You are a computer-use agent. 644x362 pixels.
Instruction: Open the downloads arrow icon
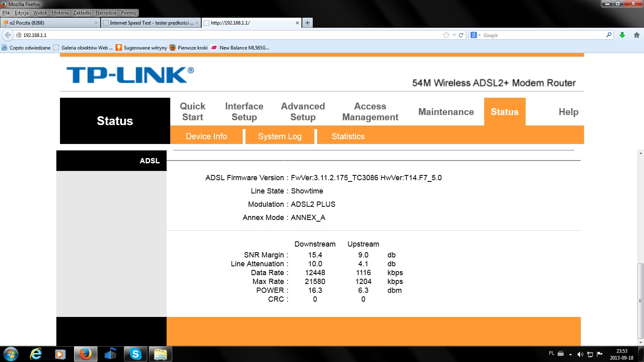point(622,35)
